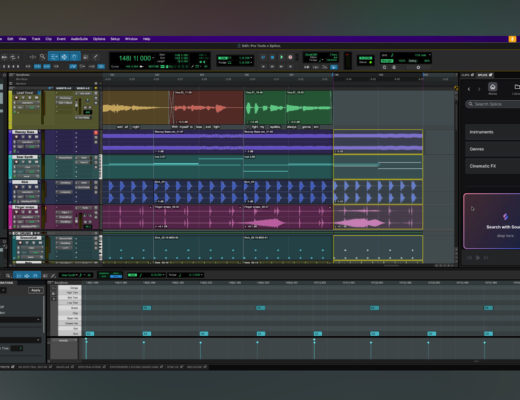520x400 pixels.
Task: Open the Cinematic FX category
Action: click(x=493, y=166)
